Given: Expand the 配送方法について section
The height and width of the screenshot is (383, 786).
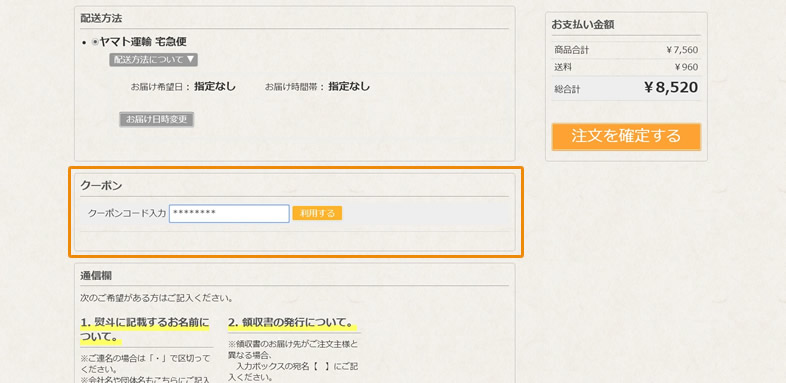Looking at the screenshot, I should (153, 60).
